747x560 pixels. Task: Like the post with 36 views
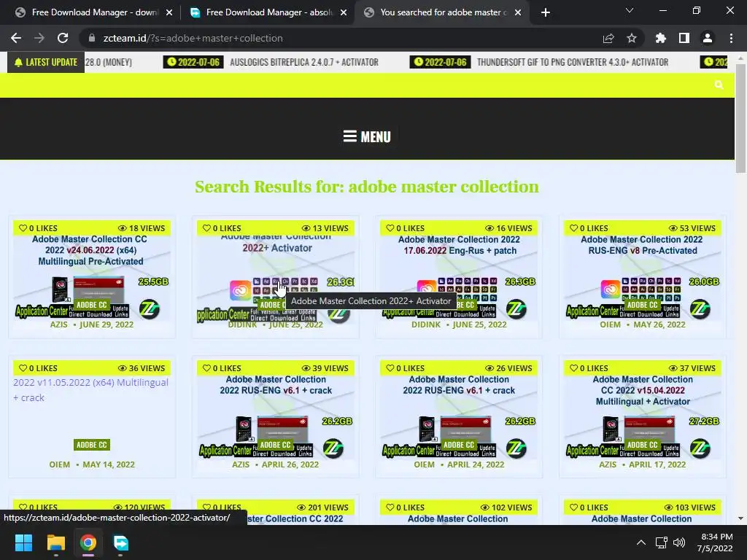(38, 368)
